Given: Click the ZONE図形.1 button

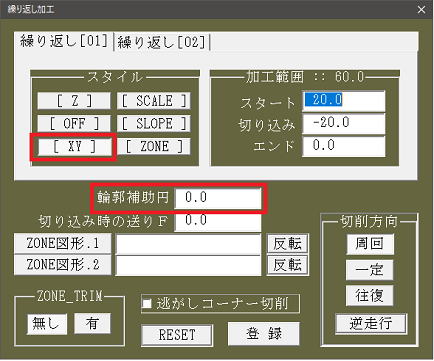Looking at the screenshot, I should pyautogui.click(x=62, y=243).
